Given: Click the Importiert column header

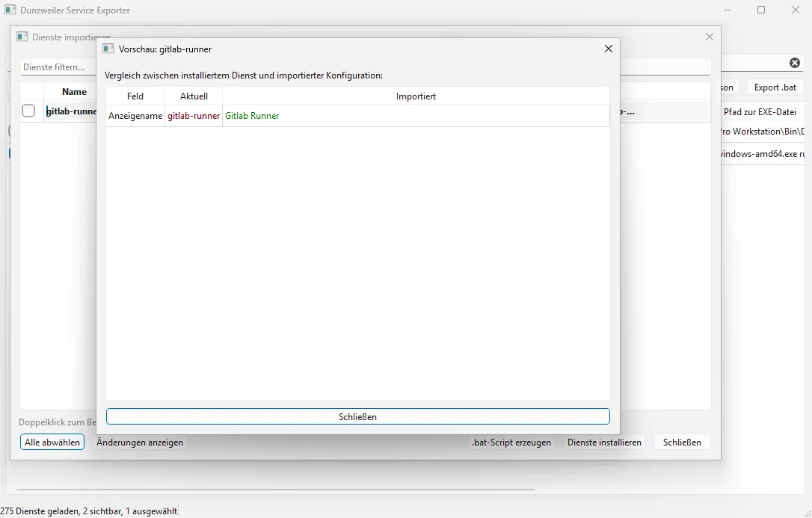Looking at the screenshot, I should tap(416, 96).
